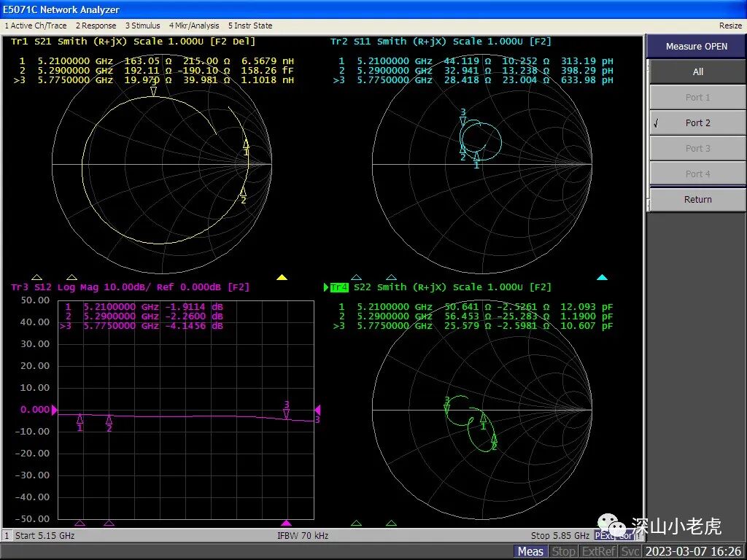The width and height of the screenshot is (747, 560).
Task: Click marker 1 triangle on the S12 trace
Action: click(80, 421)
